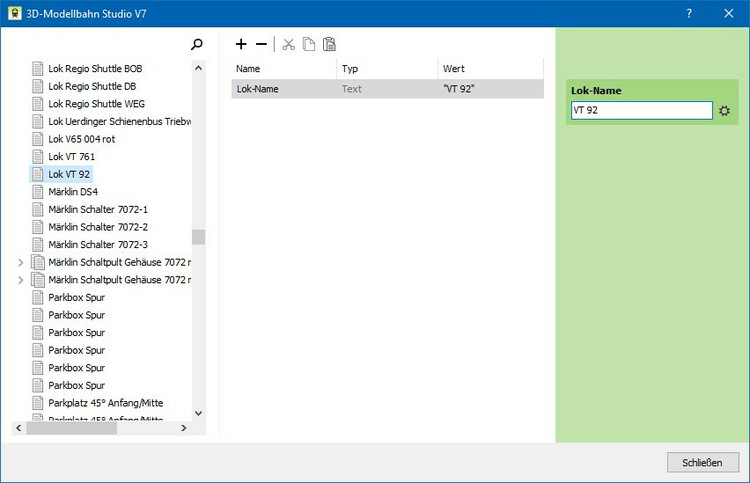Add a new variable with plus icon

pyautogui.click(x=241, y=44)
